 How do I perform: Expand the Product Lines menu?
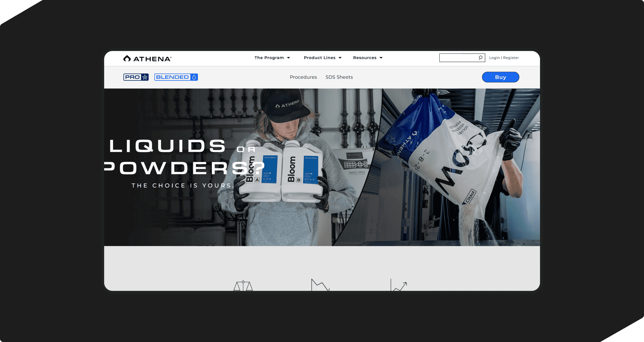tap(323, 58)
